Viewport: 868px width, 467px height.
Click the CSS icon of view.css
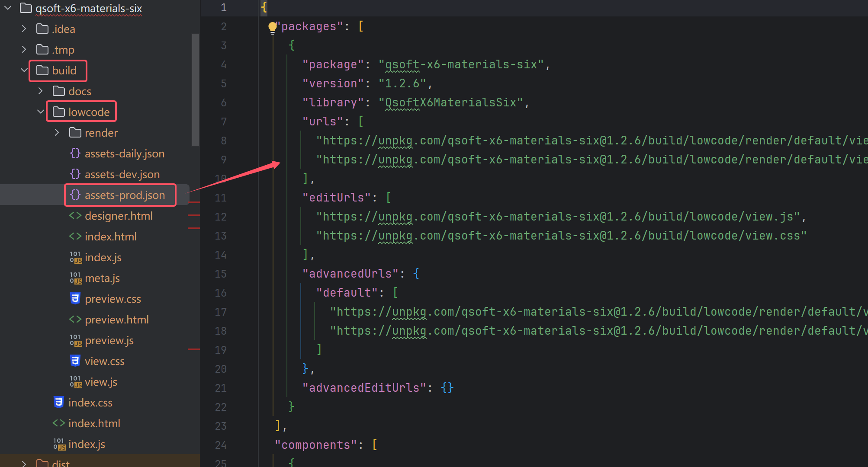(x=75, y=361)
